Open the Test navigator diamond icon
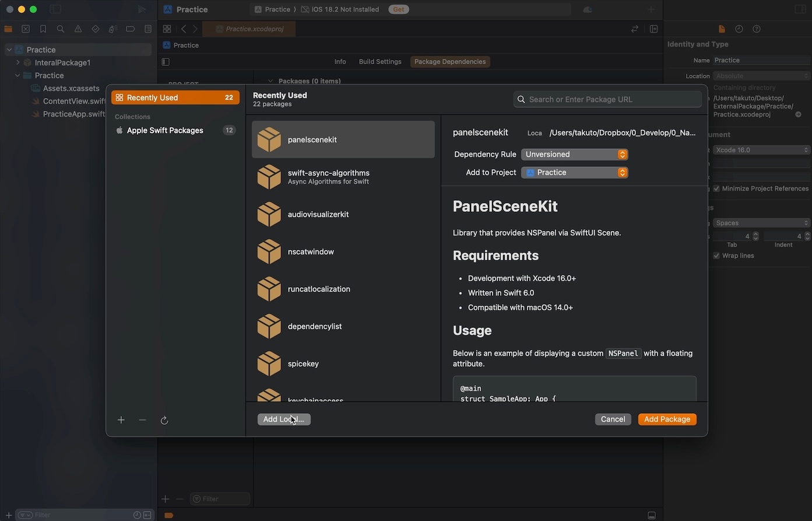 click(96, 29)
